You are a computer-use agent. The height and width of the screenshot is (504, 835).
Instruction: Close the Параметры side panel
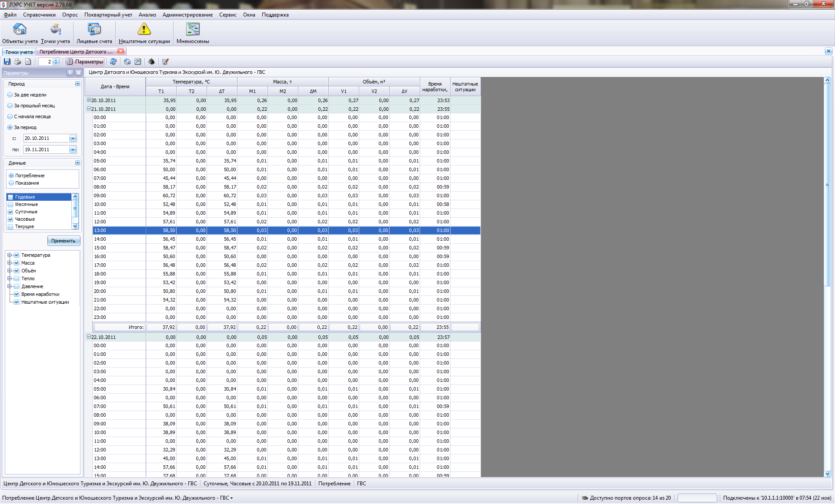pos(78,73)
